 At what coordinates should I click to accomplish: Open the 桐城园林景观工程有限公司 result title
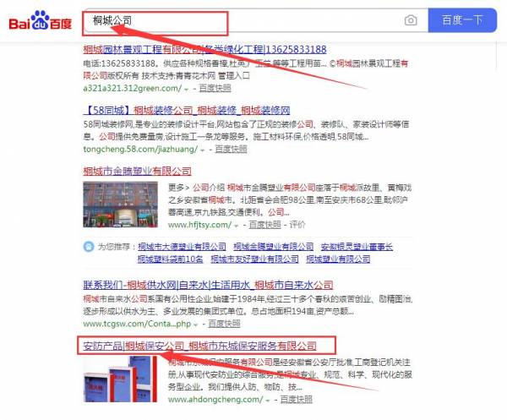pyautogui.click(x=204, y=49)
